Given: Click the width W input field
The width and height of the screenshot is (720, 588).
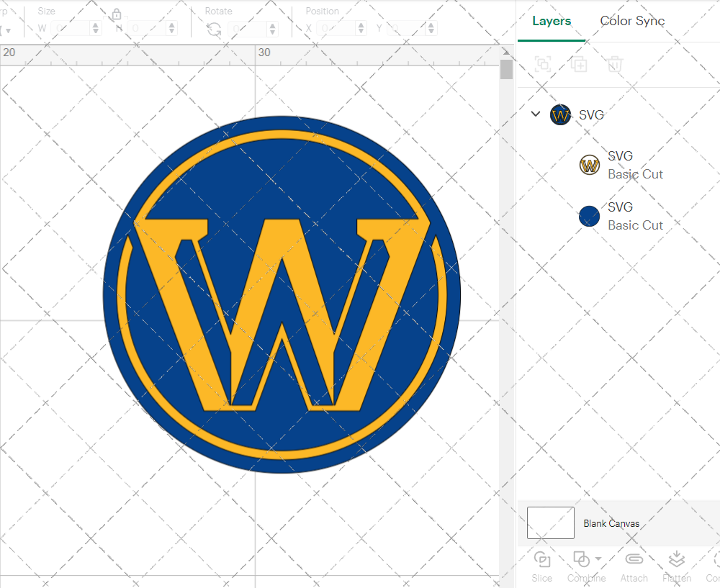Looking at the screenshot, I should point(71,29).
